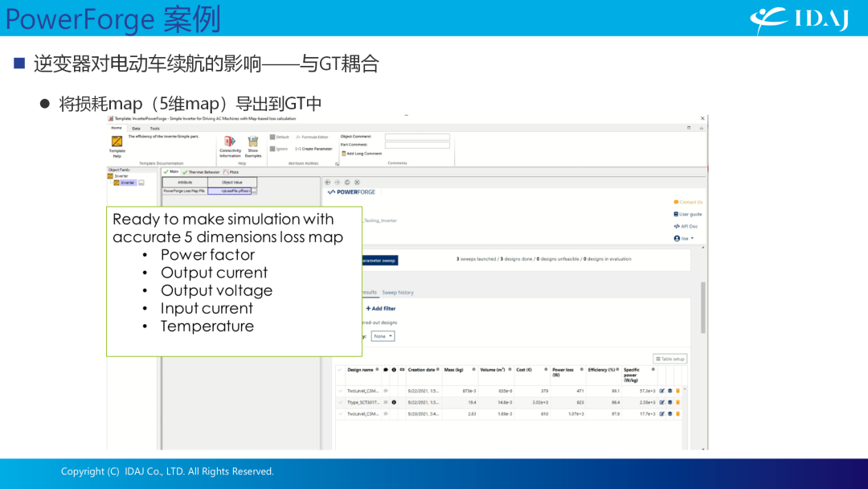Edit the design with 97.9 efficiency
The height and width of the screenshot is (489, 868).
point(662,413)
